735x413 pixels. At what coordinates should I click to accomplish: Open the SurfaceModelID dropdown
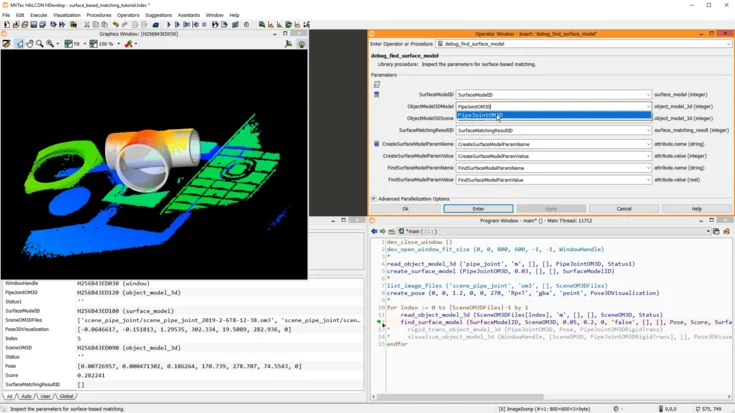[x=648, y=95]
